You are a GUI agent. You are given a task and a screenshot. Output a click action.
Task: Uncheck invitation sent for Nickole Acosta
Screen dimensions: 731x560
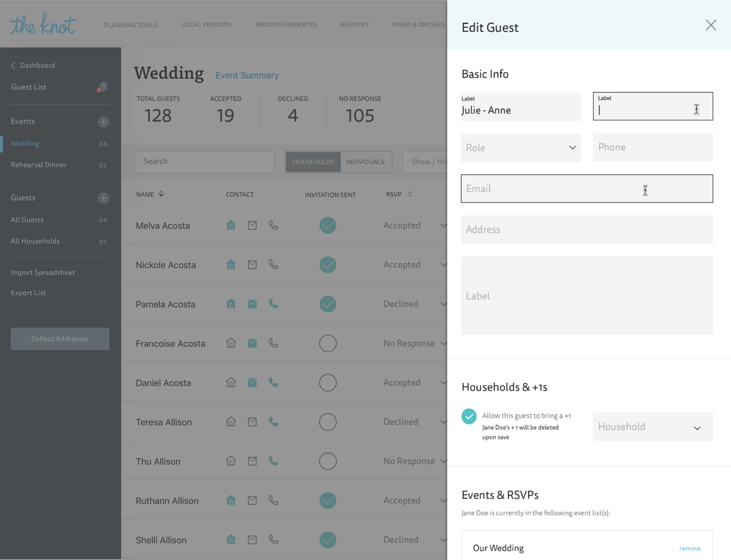click(x=328, y=265)
